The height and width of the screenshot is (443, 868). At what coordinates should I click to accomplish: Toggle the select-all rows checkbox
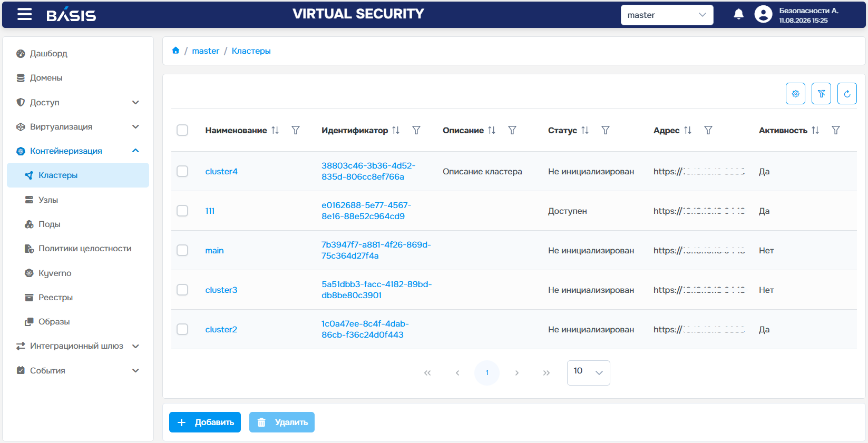tap(182, 130)
